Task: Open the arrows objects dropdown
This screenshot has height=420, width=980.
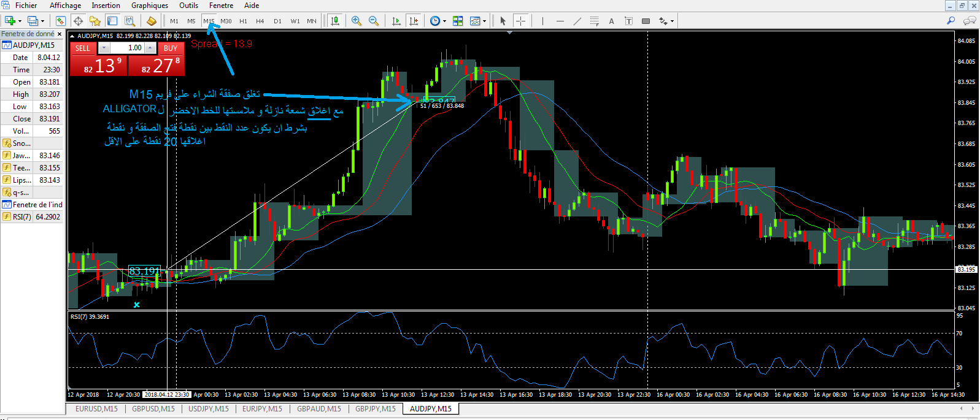Action: click(672, 21)
